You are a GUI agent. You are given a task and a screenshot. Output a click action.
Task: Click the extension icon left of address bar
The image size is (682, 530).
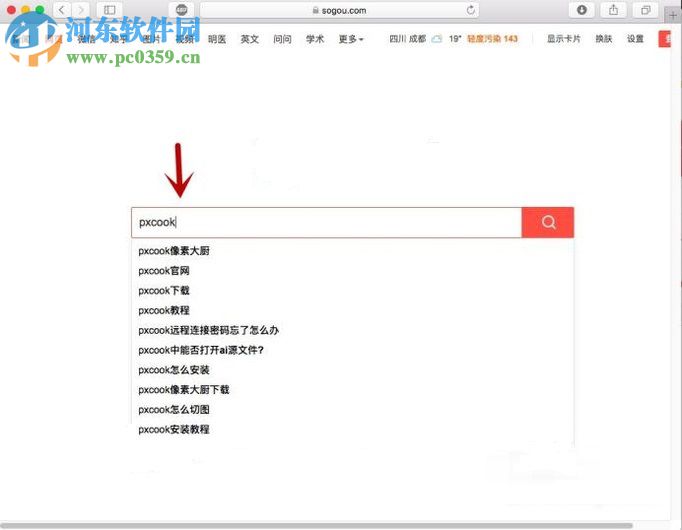tap(181, 10)
